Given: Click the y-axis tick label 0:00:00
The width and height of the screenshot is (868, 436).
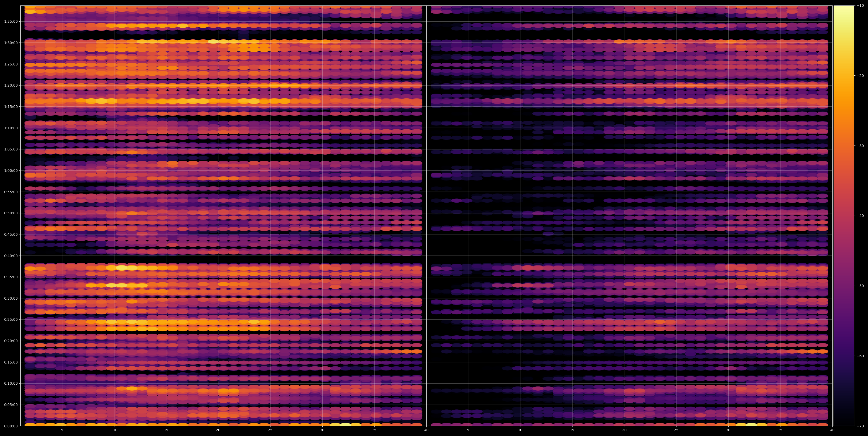Looking at the screenshot, I should 11,426.
